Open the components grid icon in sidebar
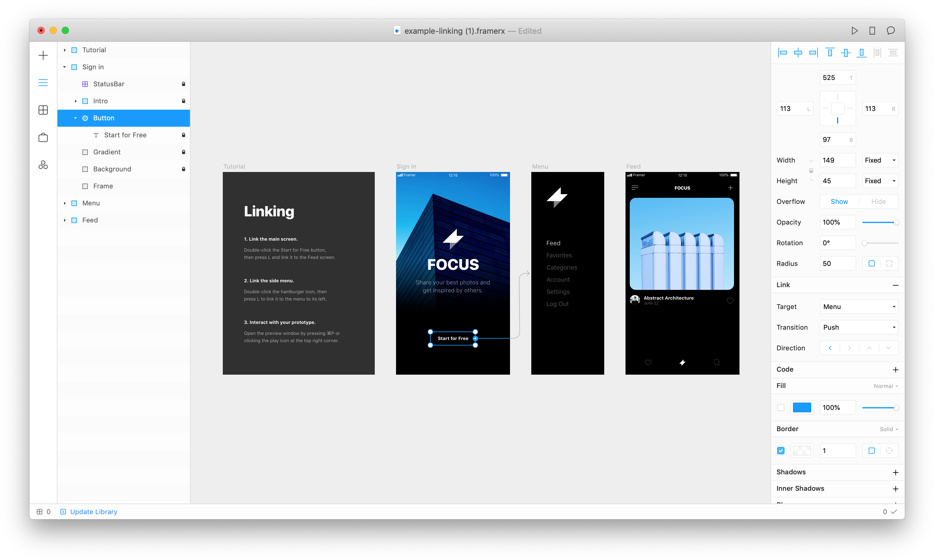 pyautogui.click(x=43, y=110)
